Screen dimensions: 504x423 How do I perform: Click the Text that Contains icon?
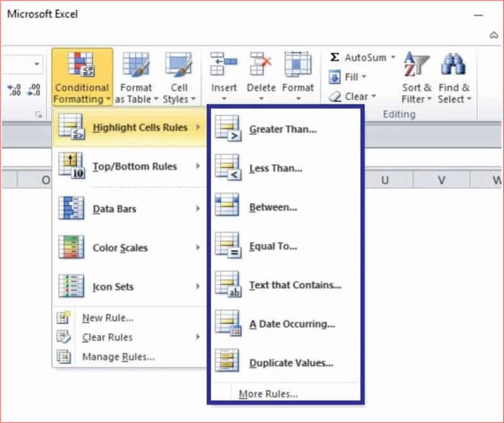tap(228, 284)
